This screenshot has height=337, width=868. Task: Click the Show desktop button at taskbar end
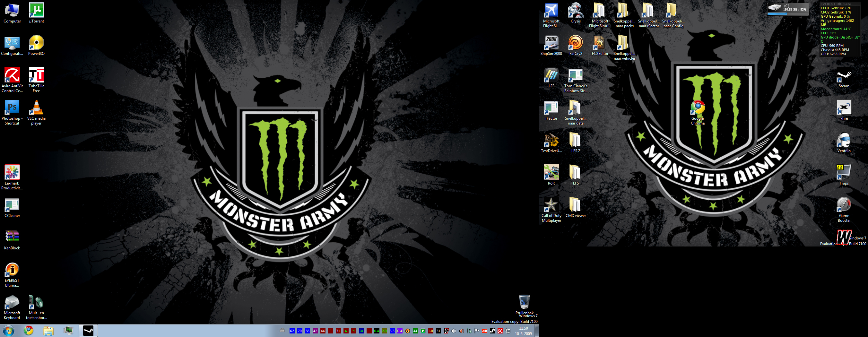coord(537,331)
